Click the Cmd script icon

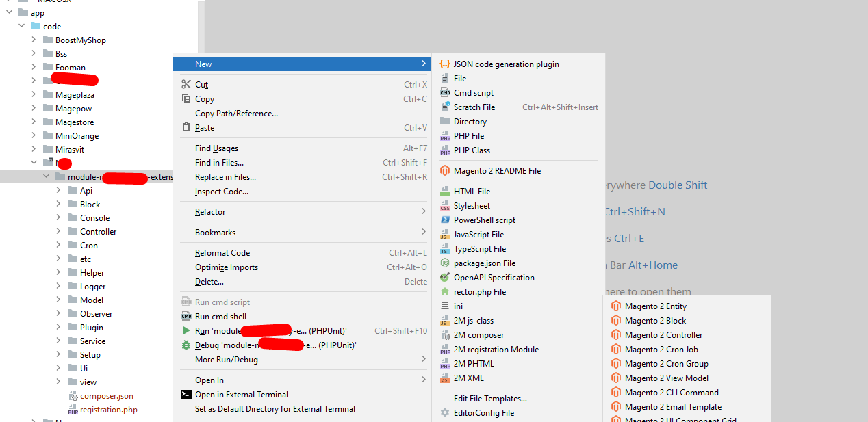click(x=445, y=92)
